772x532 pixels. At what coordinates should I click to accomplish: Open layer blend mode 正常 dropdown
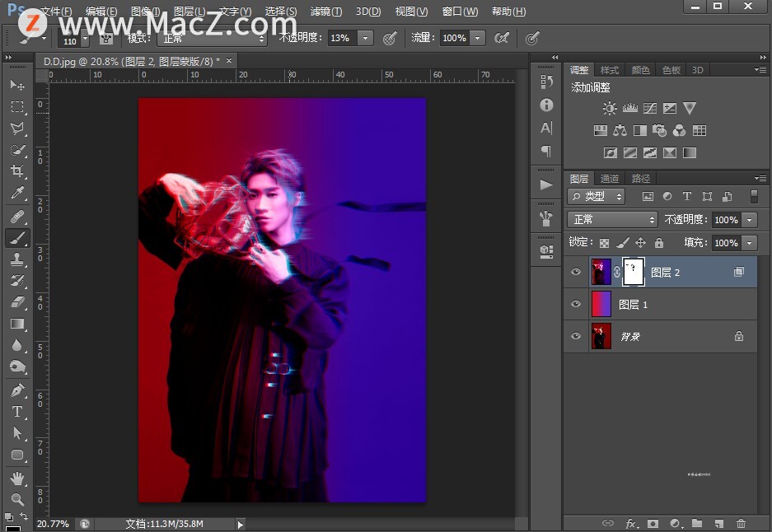[612, 220]
